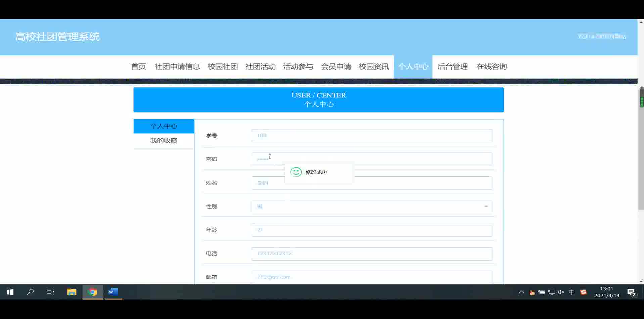
Task: Open Task View on taskbar
Action: 50,292
